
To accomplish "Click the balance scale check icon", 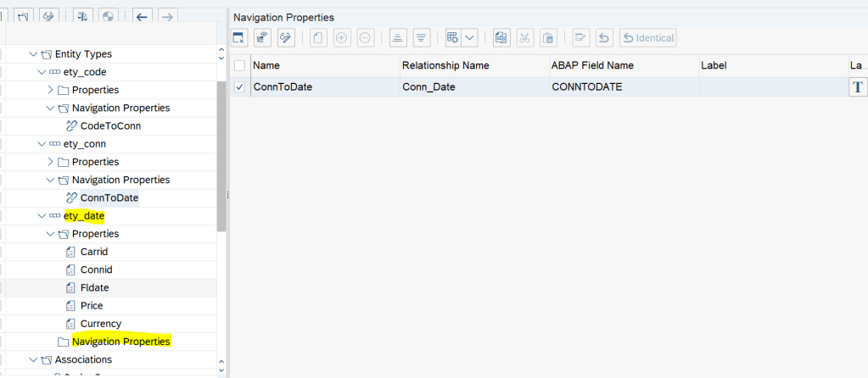I will coord(83,16).
